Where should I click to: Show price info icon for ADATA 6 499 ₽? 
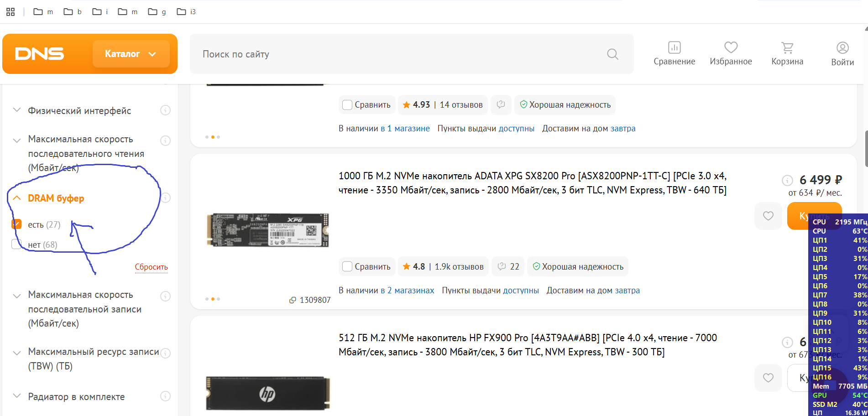coord(787,180)
